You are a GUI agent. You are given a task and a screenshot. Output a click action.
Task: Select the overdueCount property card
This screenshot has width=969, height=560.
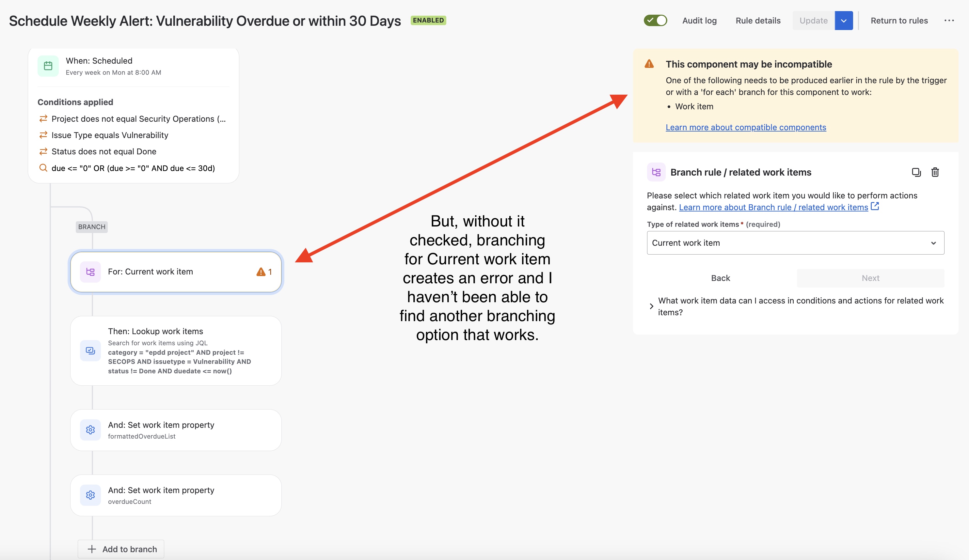(x=176, y=495)
